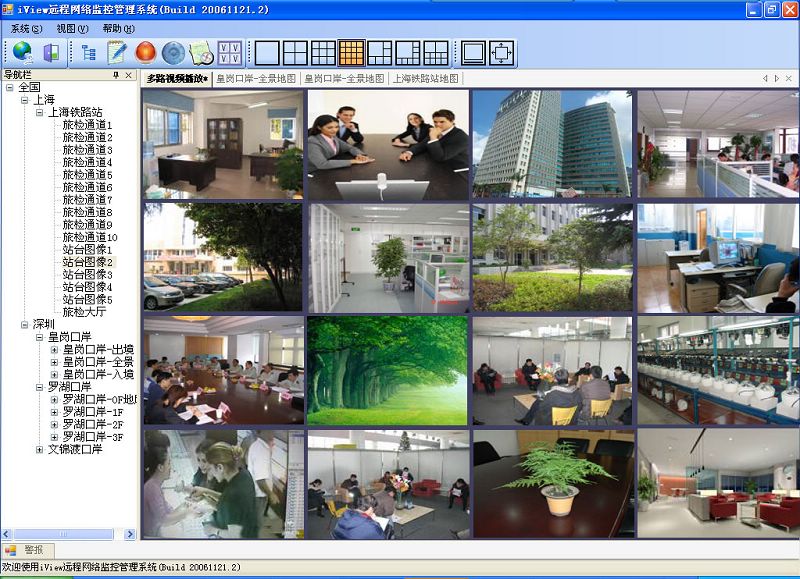800x579 pixels.
Task: Click the fullscreen arrows icon in toolbar
Action: [x=501, y=53]
